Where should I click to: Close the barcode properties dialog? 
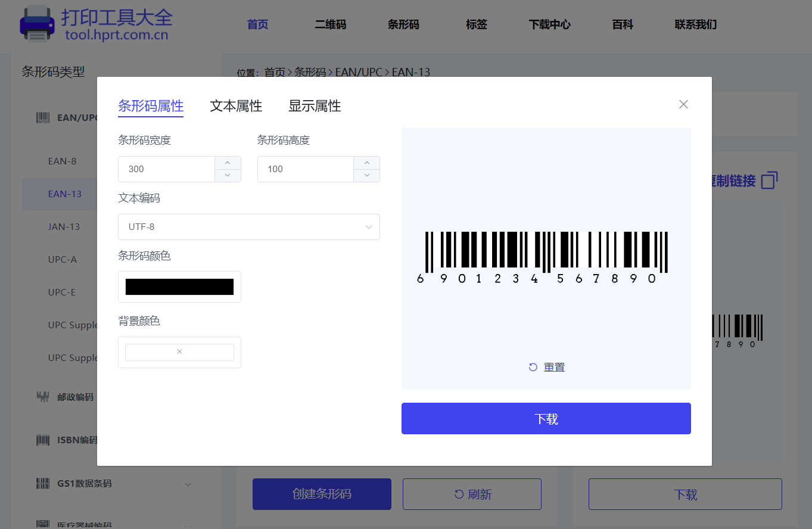[683, 104]
